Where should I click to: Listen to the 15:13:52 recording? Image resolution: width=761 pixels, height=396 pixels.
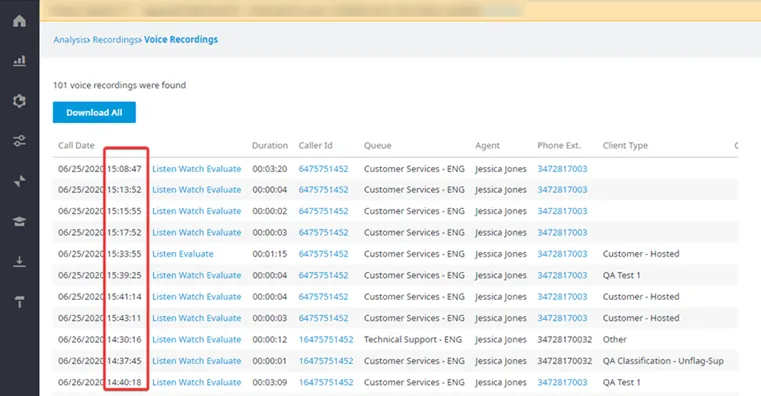coord(164,190)
